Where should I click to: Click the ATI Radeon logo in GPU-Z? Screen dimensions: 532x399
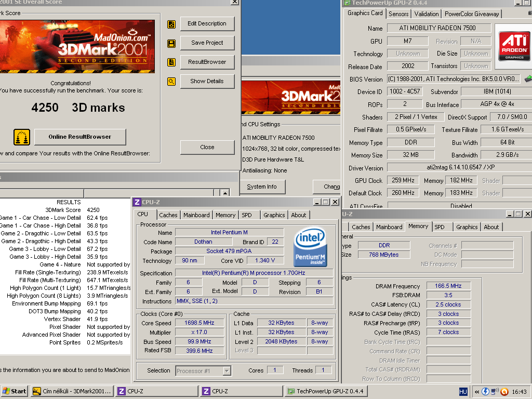[x=514, y=46]
